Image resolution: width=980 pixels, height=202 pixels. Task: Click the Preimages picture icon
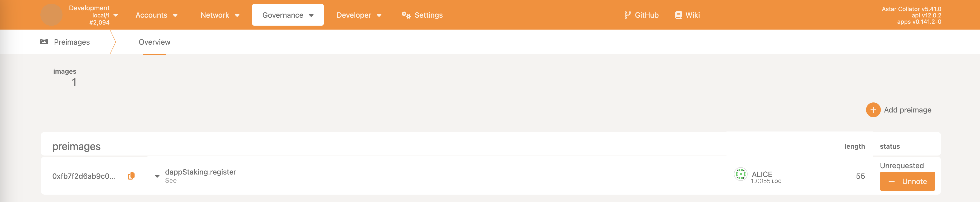pos(44,42)
